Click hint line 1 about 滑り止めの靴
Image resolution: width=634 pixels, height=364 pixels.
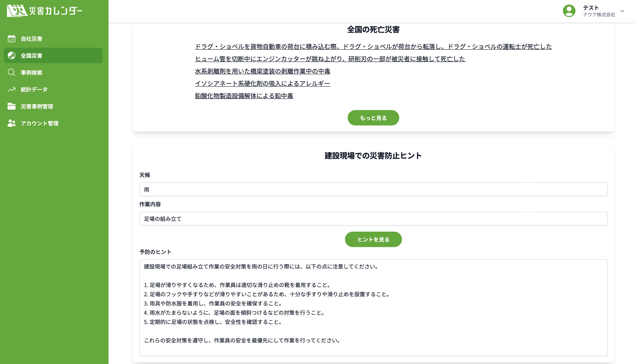click(238, 285)
